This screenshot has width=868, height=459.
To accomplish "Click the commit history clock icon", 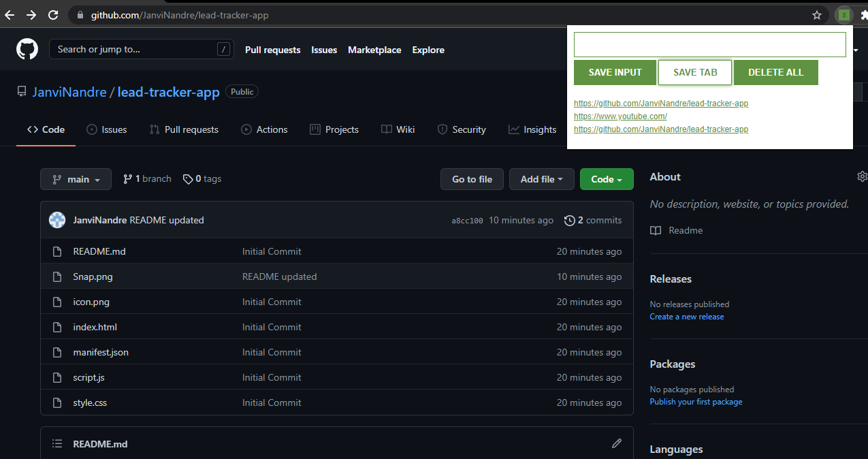I will [x=569, y=220].
